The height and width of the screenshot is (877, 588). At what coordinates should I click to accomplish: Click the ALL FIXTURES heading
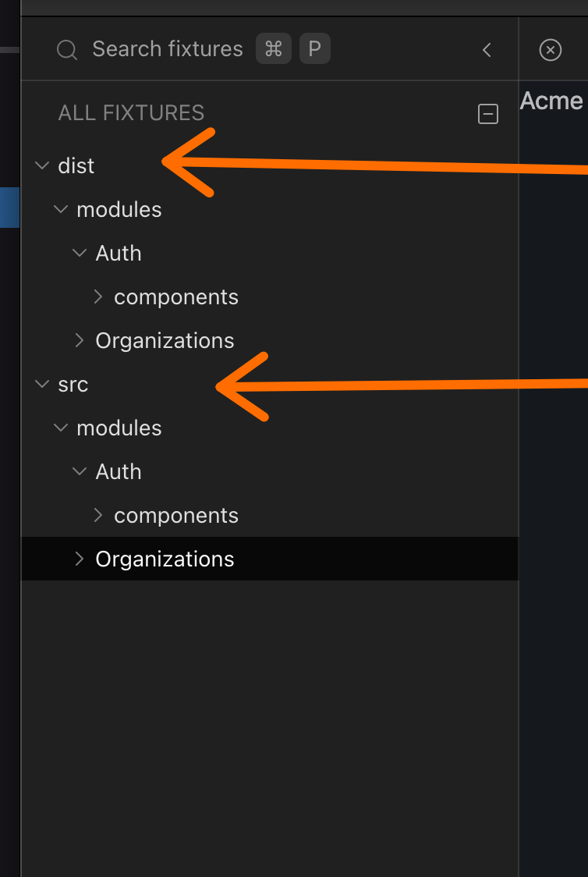pos(131,113)
